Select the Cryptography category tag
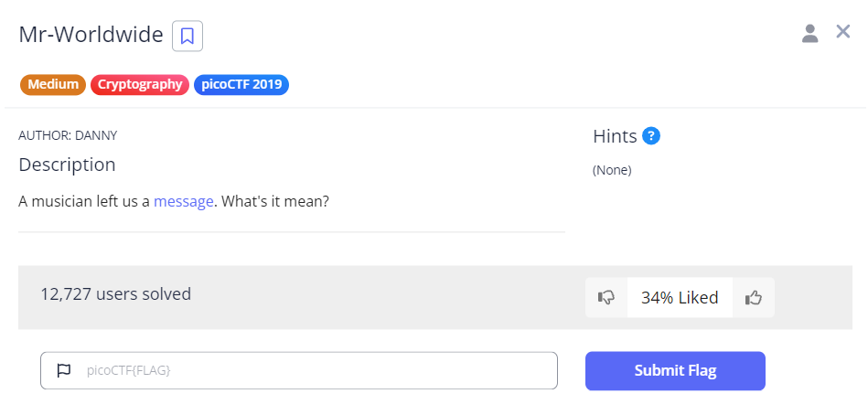The width and height of the screenshot is (868, 415). (140, 85)
